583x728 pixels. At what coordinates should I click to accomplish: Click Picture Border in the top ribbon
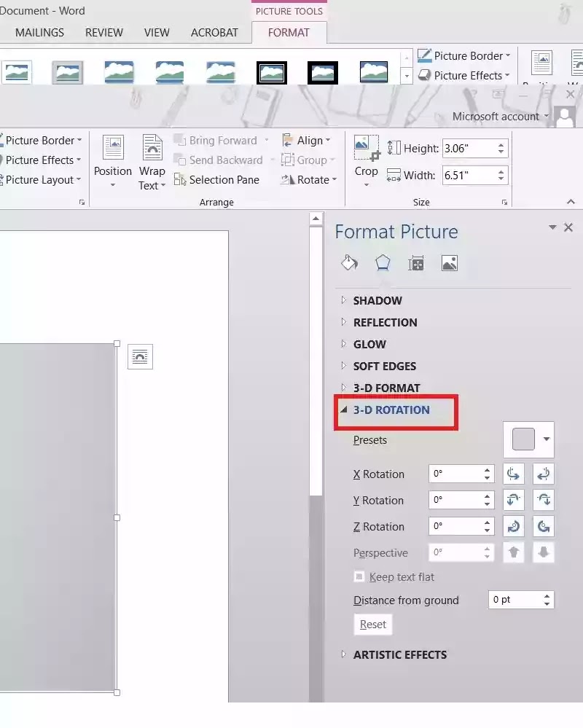coord(464,55)
